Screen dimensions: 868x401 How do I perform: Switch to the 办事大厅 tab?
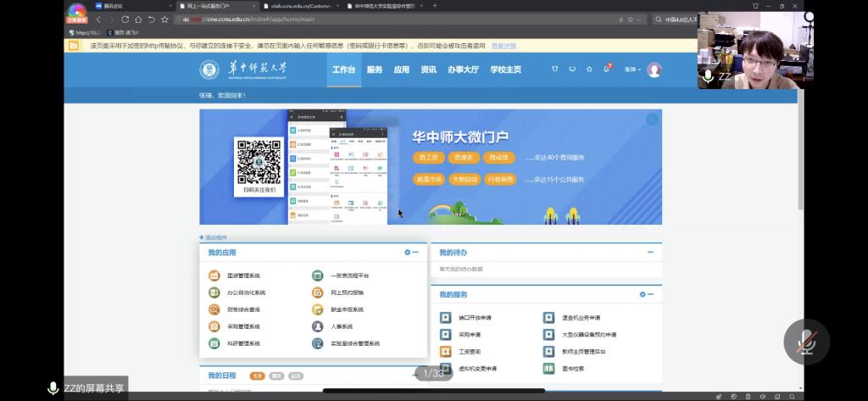pyautogui.click(x=463, y=70)
